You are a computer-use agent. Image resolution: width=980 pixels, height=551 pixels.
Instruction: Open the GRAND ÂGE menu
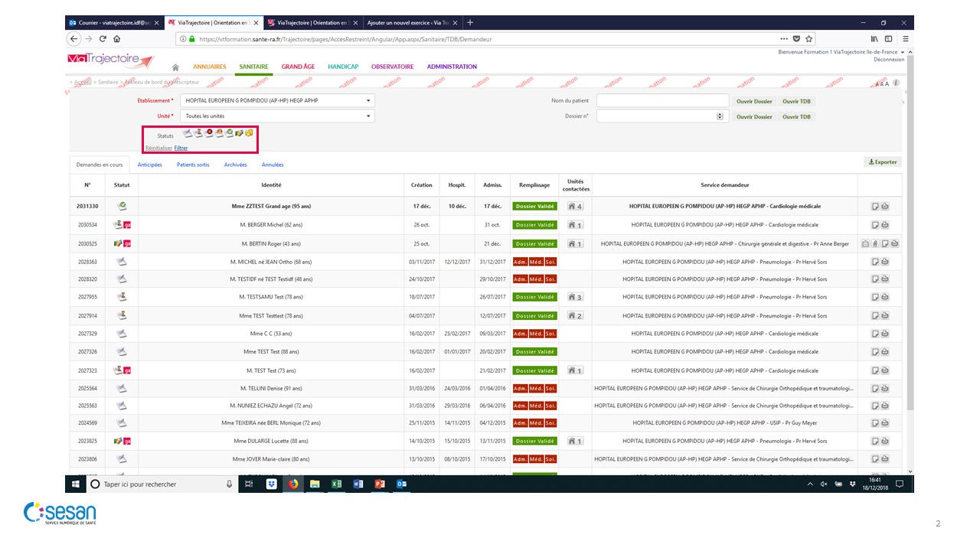pos(298,67)
